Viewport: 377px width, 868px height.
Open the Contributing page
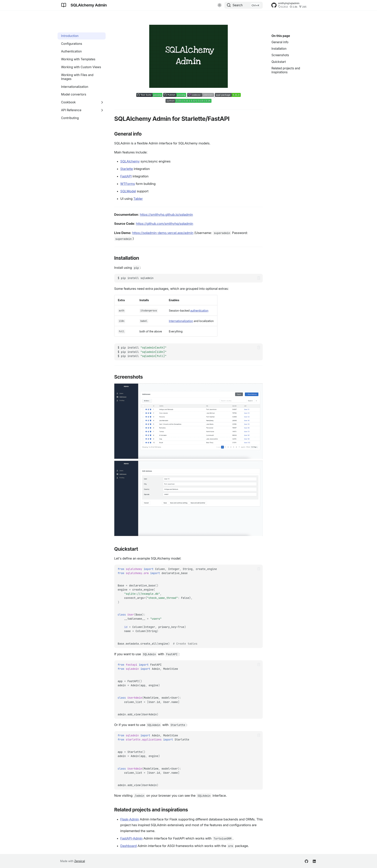(x=70, y=118)
